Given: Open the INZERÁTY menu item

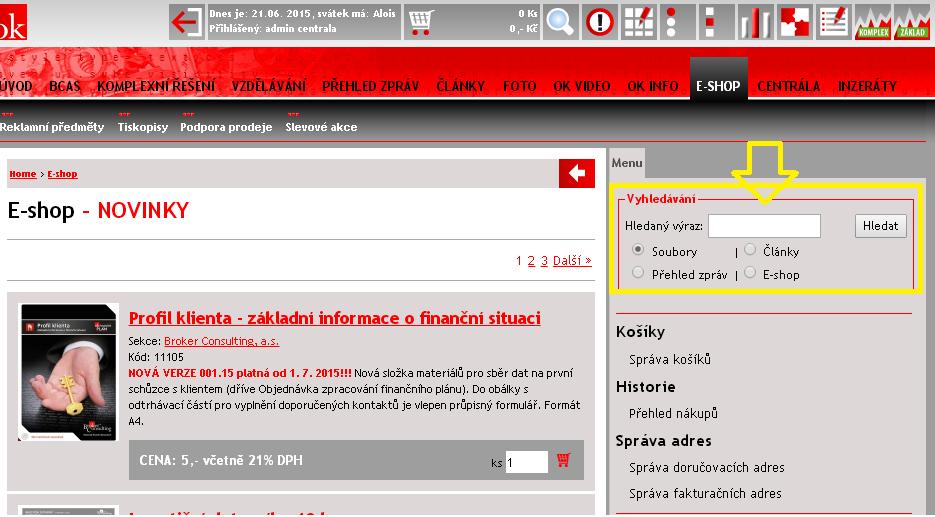Looking at the screenshot, I should point(867,86).
